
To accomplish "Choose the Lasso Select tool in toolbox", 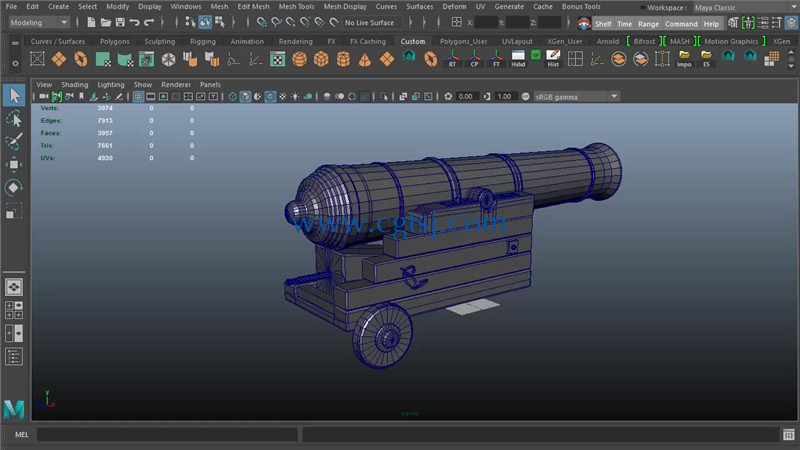I will click(x=14, y=119).
